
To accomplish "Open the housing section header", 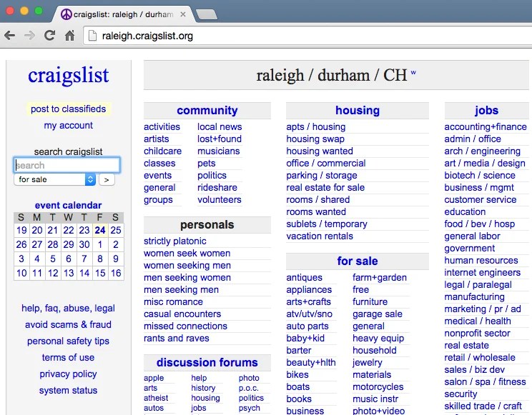I will (x=358, y=110).
